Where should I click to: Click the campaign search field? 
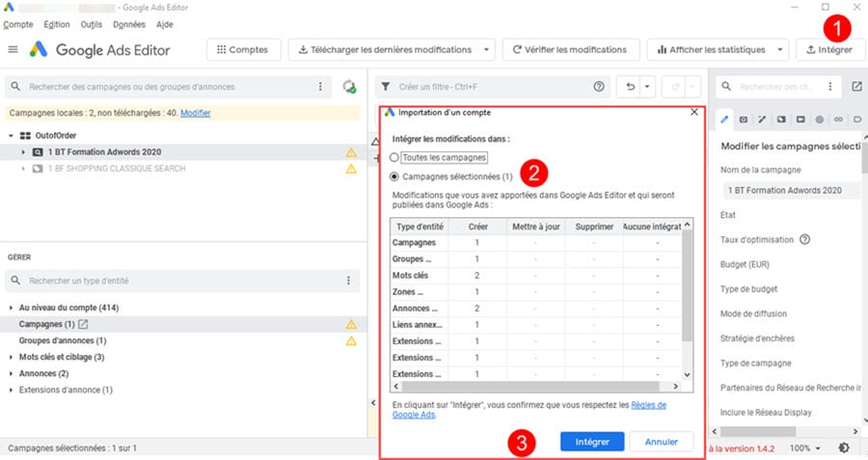pyautogui.click(x=166, y=87)
